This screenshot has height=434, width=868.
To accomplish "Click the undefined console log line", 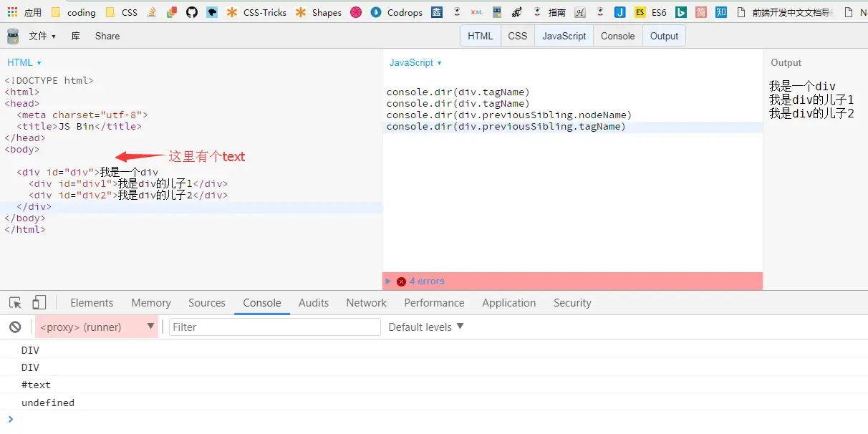I will click(x=434, y=402).
